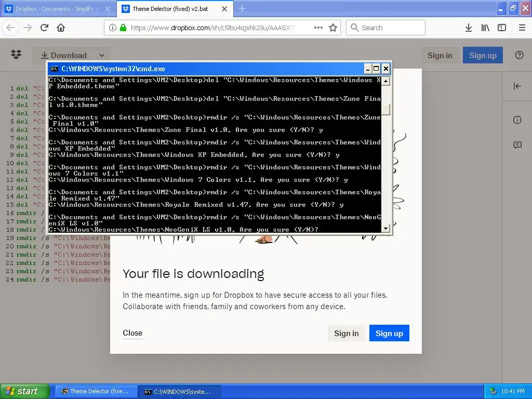Open Firefox hamburger menu

[522, 28]
